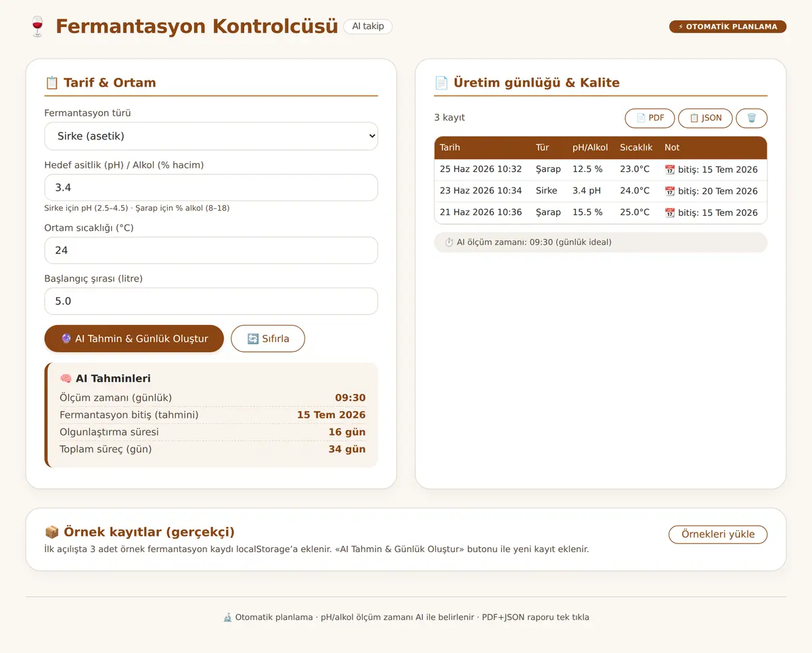Screen dimensions: 812x653
Task: Click the Hedef asitlik input field
Action: [211, 187]
